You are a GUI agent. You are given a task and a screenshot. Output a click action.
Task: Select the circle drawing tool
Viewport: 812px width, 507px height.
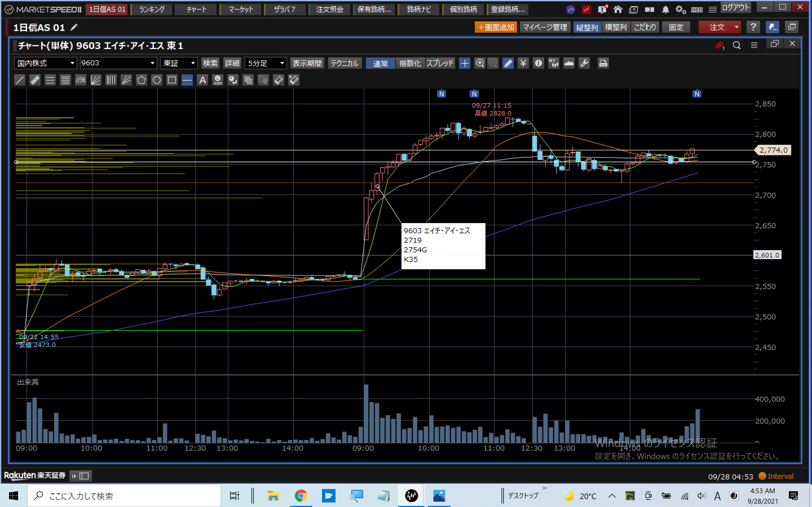pos(157,80)
